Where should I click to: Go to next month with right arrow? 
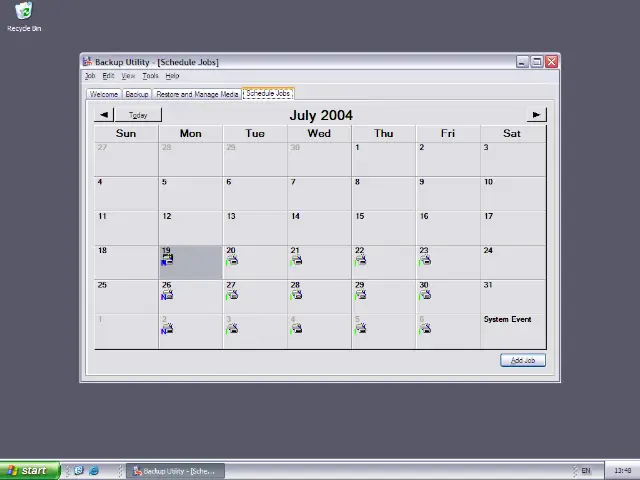pyautogui.click(x=536, y=115)
